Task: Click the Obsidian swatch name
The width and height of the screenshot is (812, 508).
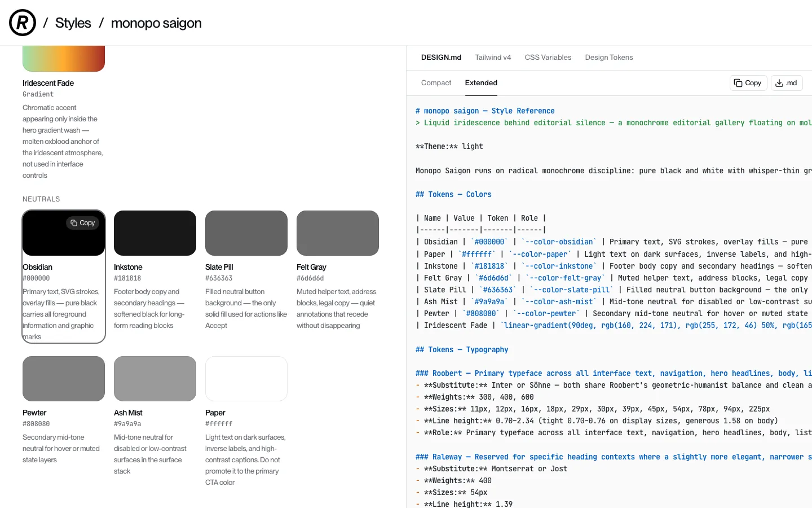Action: (x=37, y=267)
